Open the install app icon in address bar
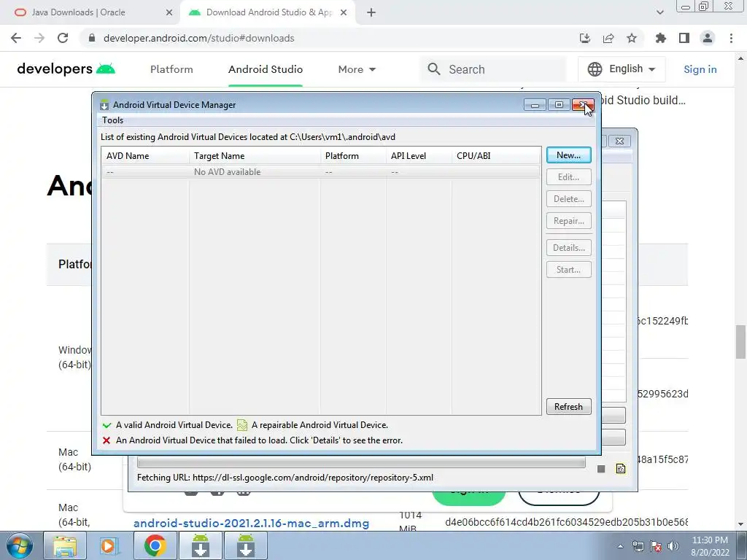The width and height of the screenshot is (747, 560). click(x=584, y=38)
